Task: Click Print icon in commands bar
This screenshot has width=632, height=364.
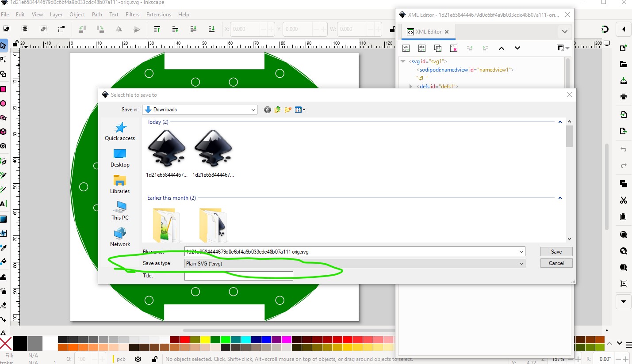Action: [624, 96]
